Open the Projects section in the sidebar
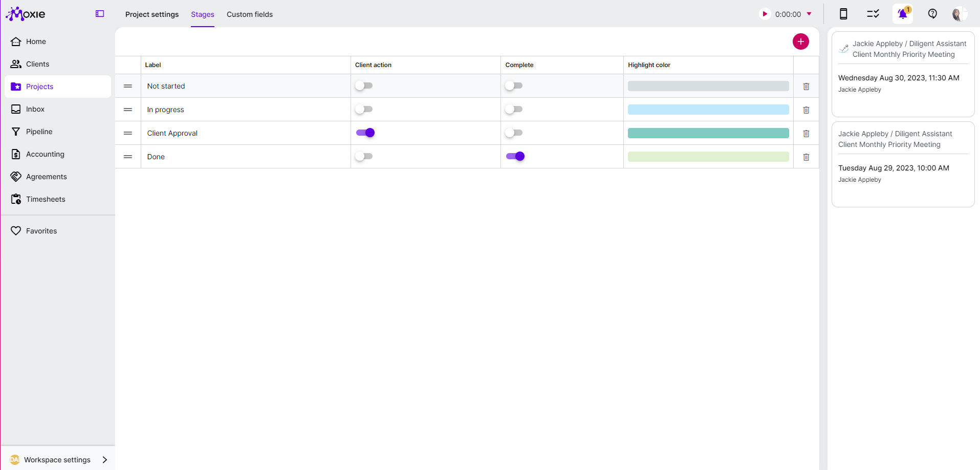Viewport: 980px width, 470px height. click(x=39, y=86)
